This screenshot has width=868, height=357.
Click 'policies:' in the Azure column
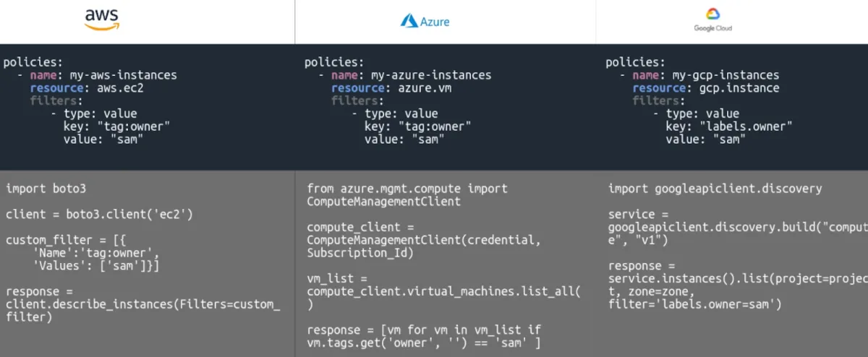point(334,62)
